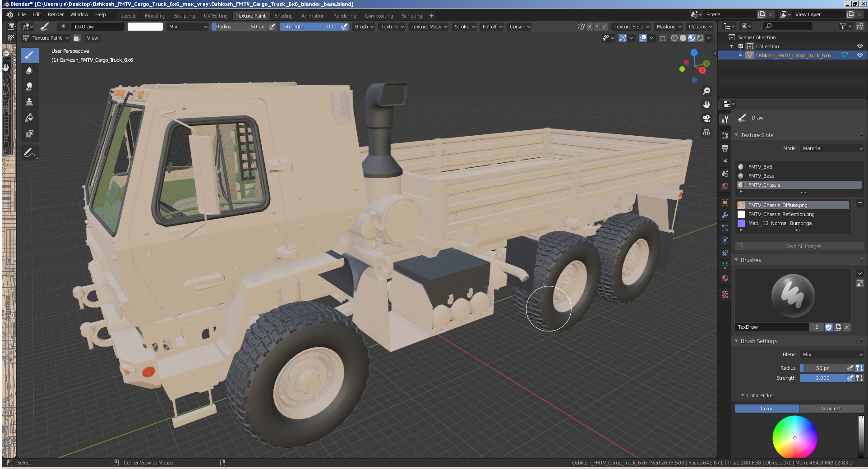Select the Clone stamp tool

[29, 102]
